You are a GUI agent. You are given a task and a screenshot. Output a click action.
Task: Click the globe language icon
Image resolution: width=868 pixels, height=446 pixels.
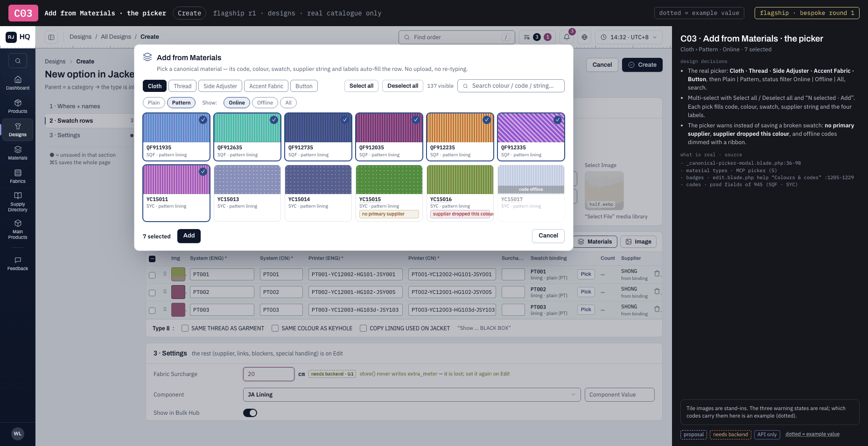584,37
